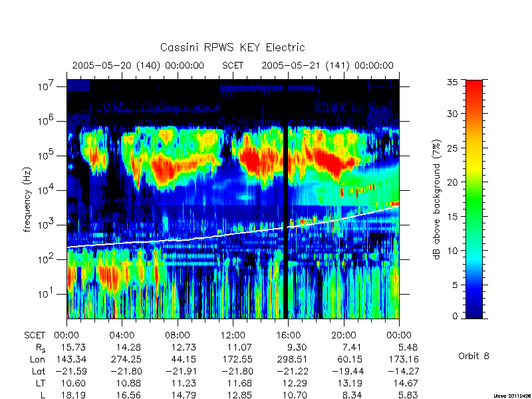
Task: Click colorbar value "20"
Action: click(452, 182)
